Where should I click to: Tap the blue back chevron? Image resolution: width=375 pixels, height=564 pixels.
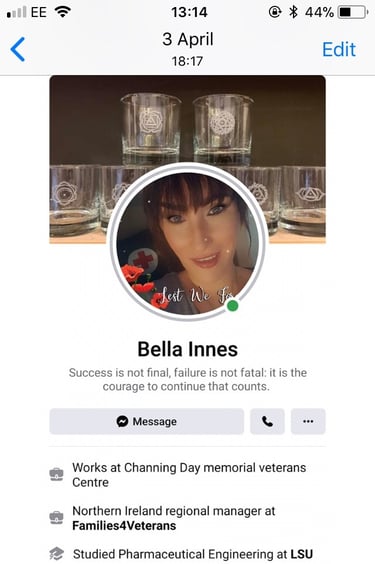click(x=18, y=49)
